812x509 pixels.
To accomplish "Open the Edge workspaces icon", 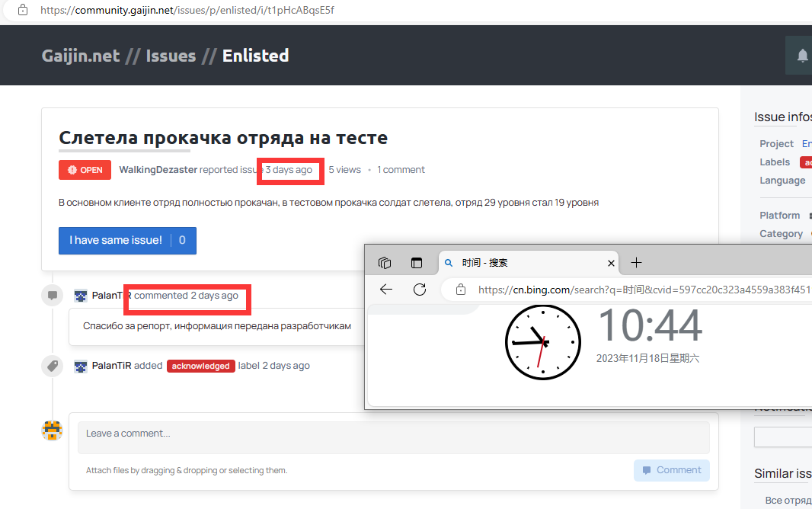I will point(385,263).
